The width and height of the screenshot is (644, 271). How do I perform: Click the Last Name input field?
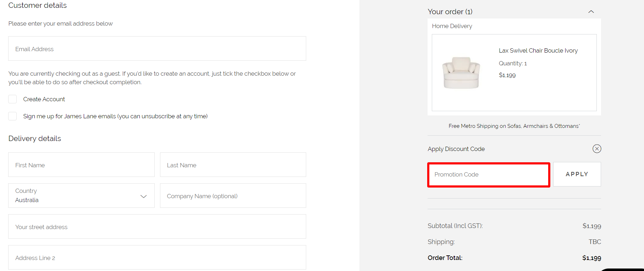(233, 164)
